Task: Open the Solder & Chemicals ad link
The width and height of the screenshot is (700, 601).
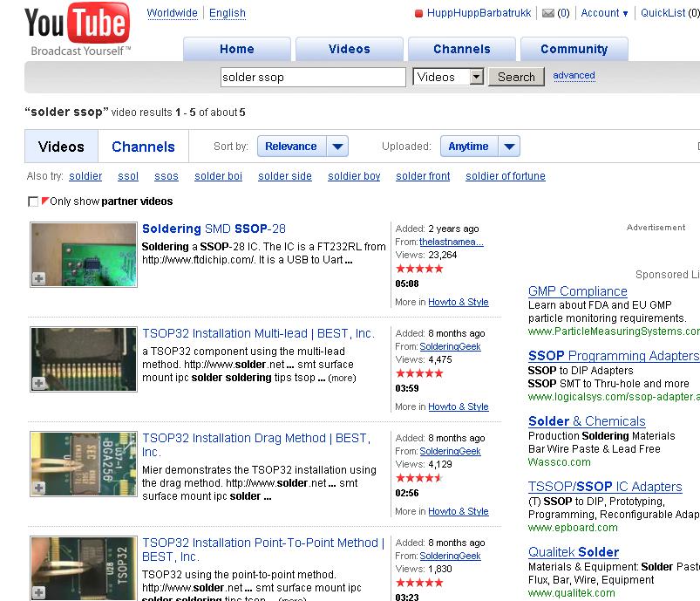Action: coord(587,421)
